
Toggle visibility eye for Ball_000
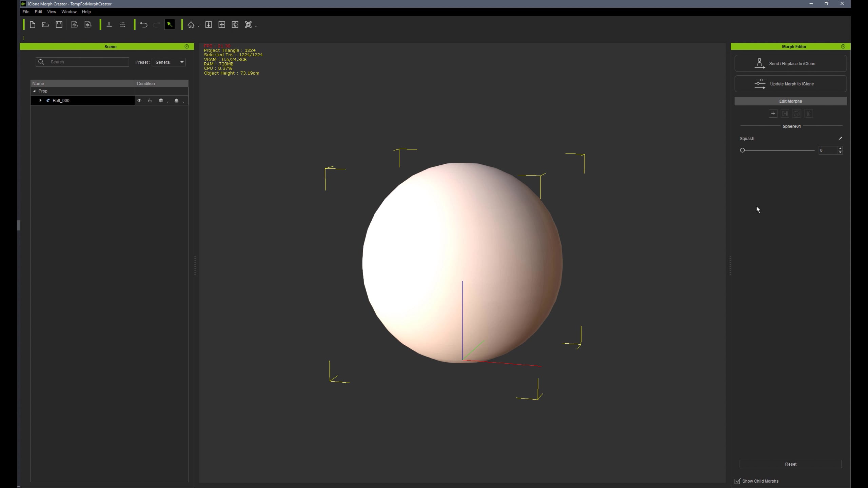(x=139, y=100)
